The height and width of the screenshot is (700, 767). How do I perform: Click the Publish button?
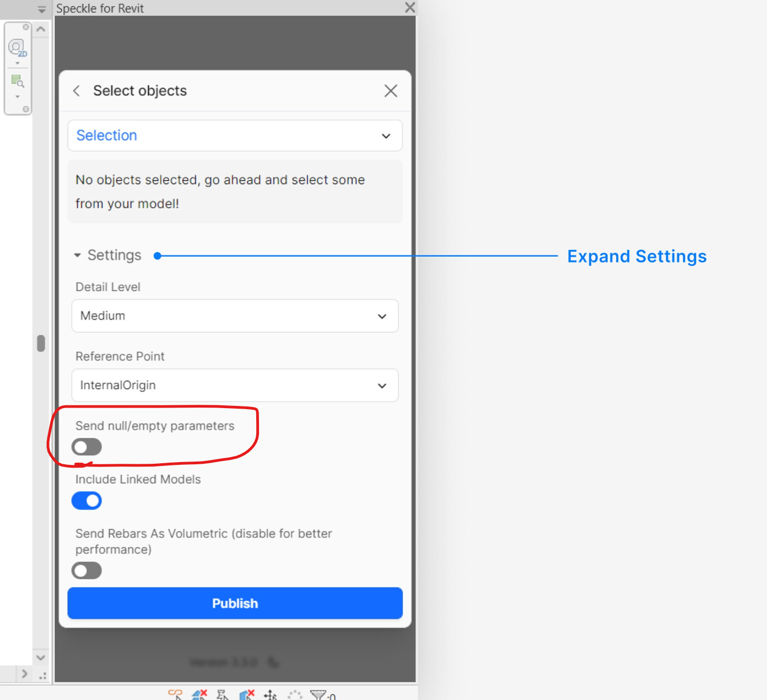pos(235,603)
